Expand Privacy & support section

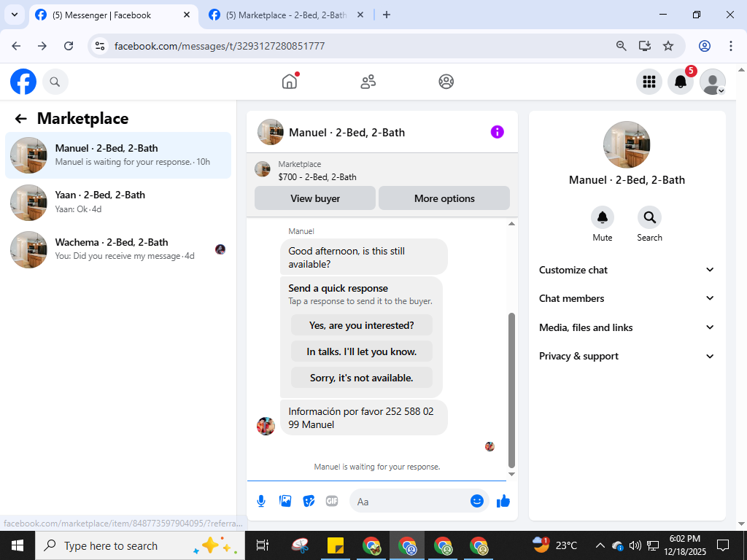pyautogui.click(x=627, y=356)
